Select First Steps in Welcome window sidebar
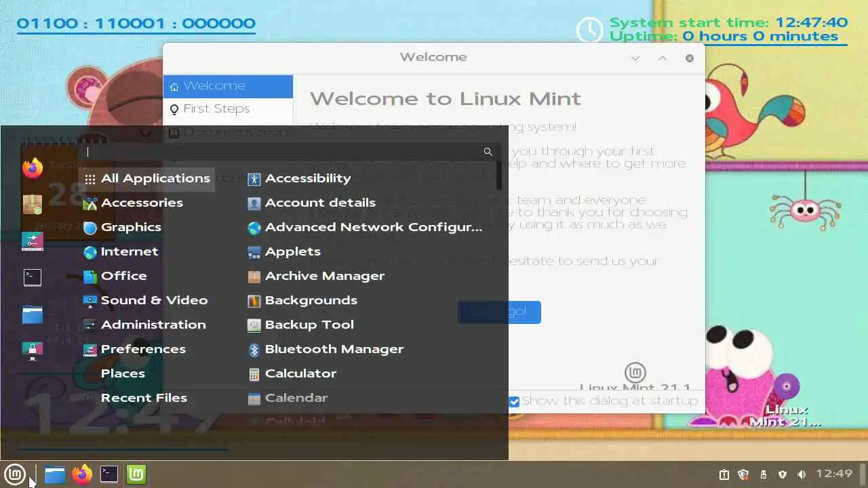Viewport: 868px width, 488px height. click(x=228, y=109)
